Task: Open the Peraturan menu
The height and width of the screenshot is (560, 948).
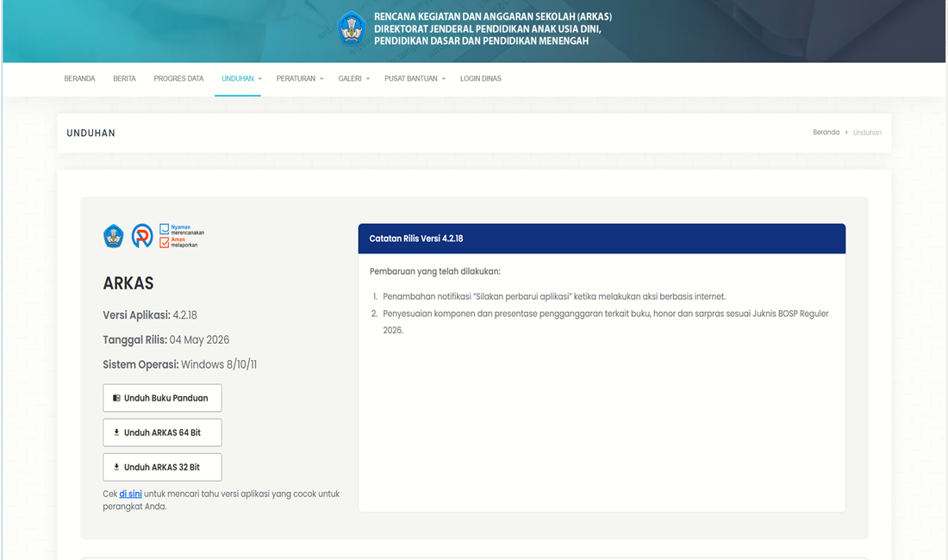Action: (x=296, y=78)
